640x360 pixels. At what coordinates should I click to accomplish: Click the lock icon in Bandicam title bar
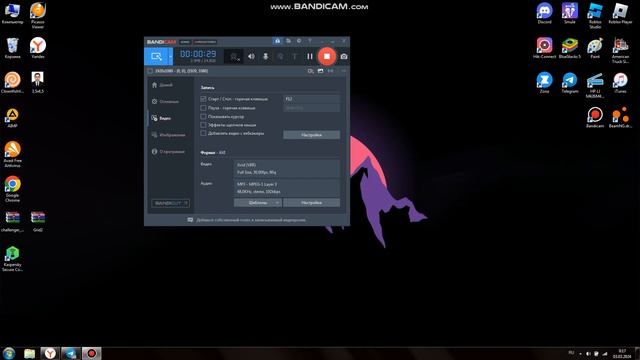click(x=278, y=41)
